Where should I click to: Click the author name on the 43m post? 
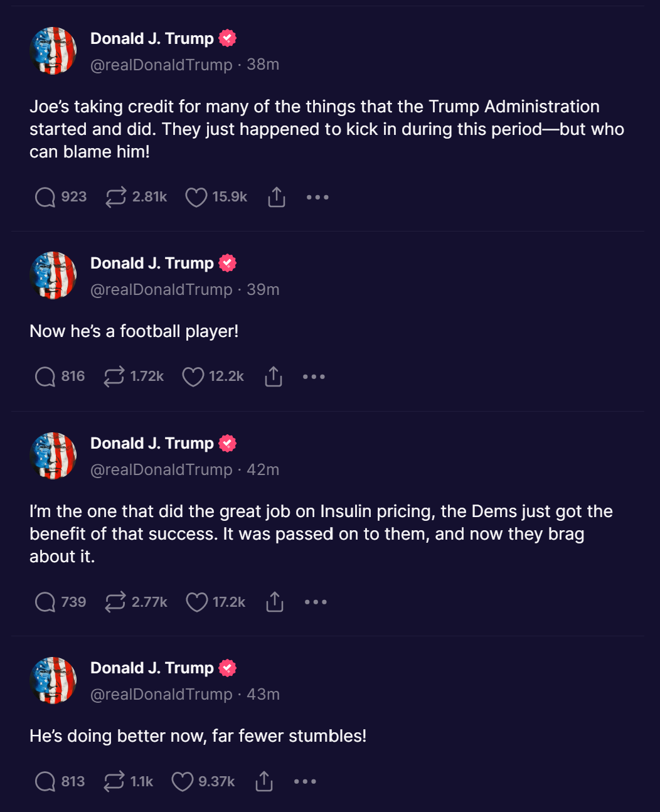tap(152, 668)
